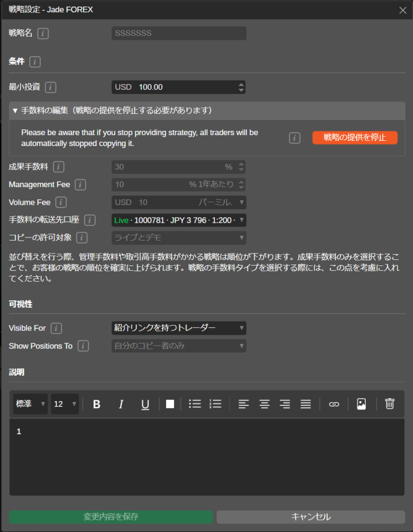Open the white text color swatch

pyautogui.click(x=170, y=404)
